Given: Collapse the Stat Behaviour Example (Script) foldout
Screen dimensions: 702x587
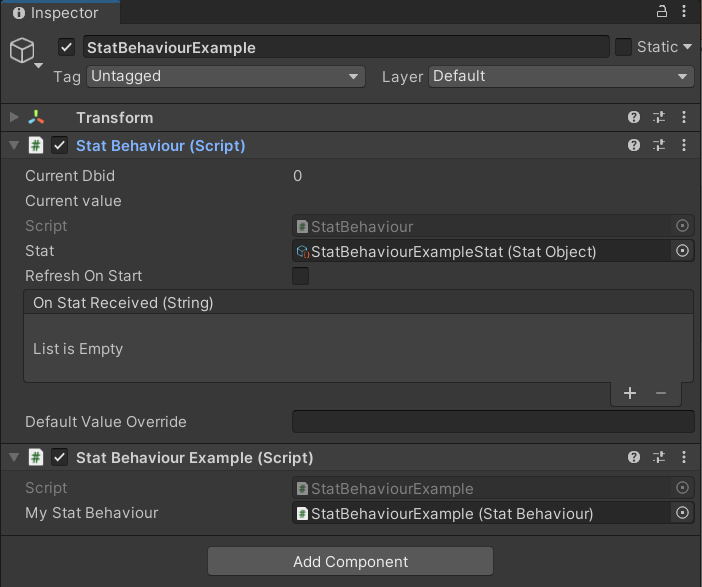Looking at the screenshot, I should tap(14, 457).
